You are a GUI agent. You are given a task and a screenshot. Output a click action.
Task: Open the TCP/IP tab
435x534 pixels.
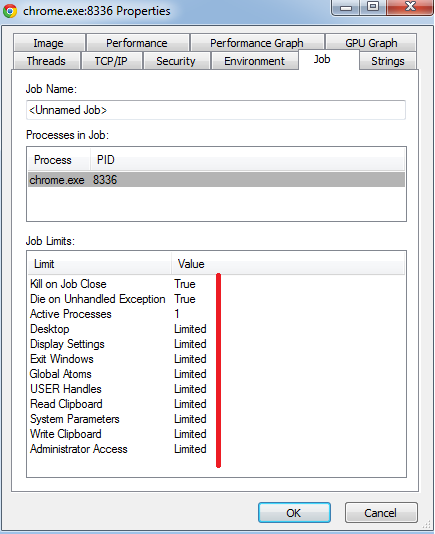pos(111,61)
